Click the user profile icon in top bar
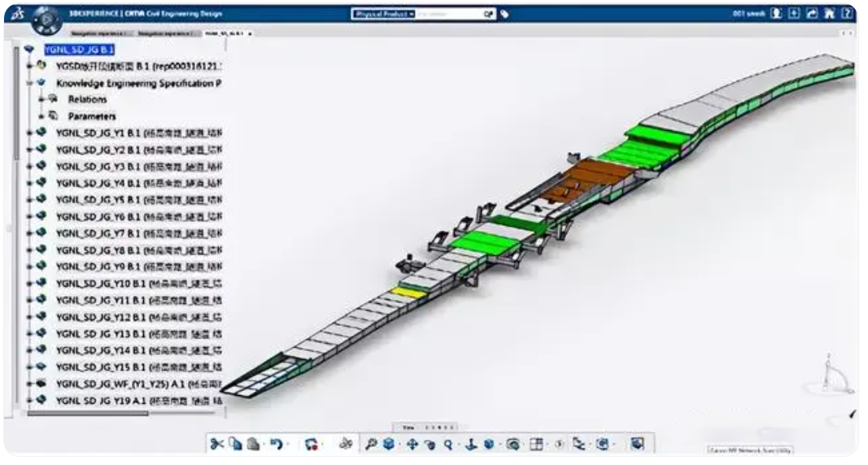 tap(778, 14)
